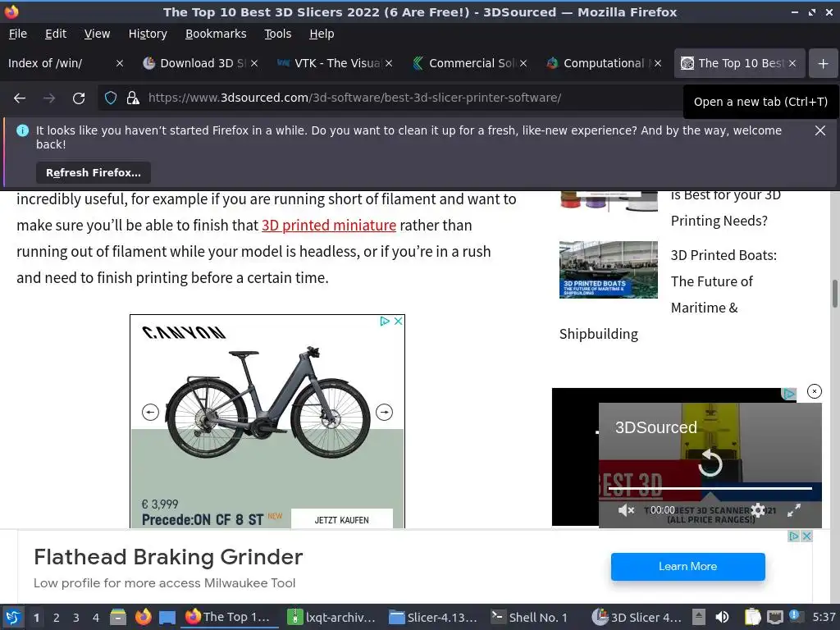Launch Firefox from taskbar quicklaunch icon

(x=143, y=617)
